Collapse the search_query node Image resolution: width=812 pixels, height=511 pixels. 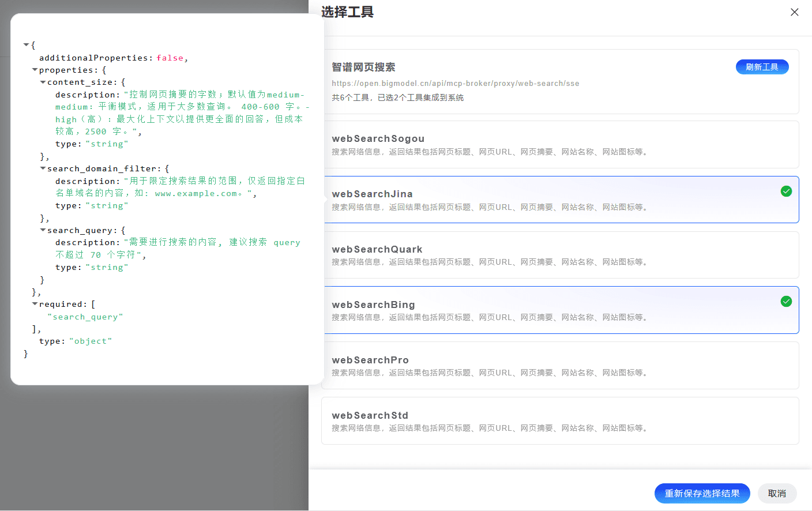43,230
